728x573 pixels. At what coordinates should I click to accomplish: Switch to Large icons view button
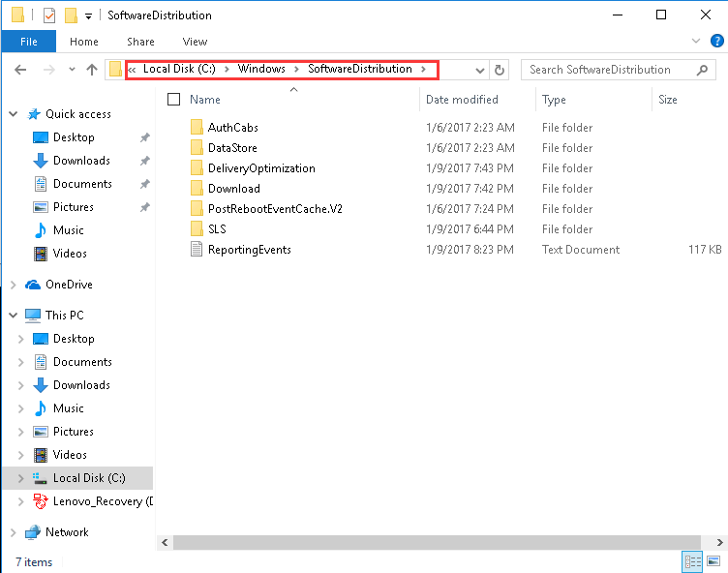[713, 561]
